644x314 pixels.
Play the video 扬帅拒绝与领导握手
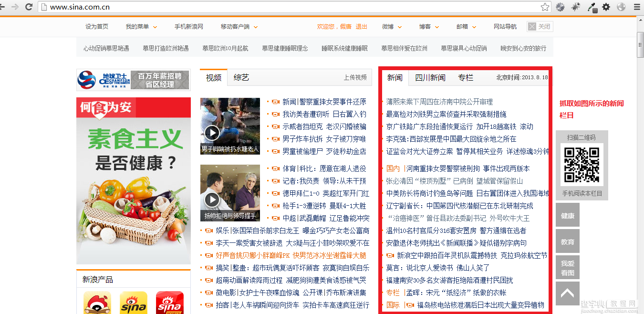230,193
